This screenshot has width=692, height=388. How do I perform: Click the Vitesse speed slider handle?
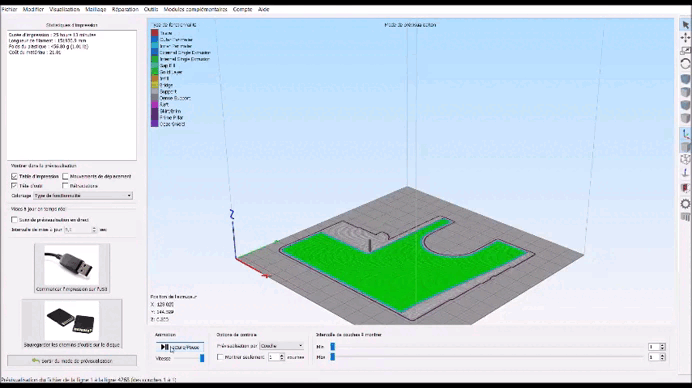[x=202, y=358]
